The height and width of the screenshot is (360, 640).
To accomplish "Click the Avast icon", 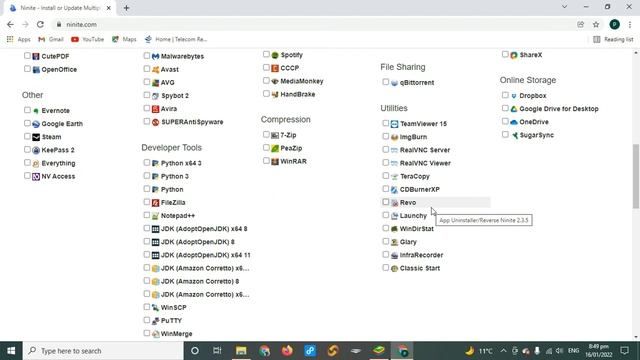I will (x=155, y=69).
